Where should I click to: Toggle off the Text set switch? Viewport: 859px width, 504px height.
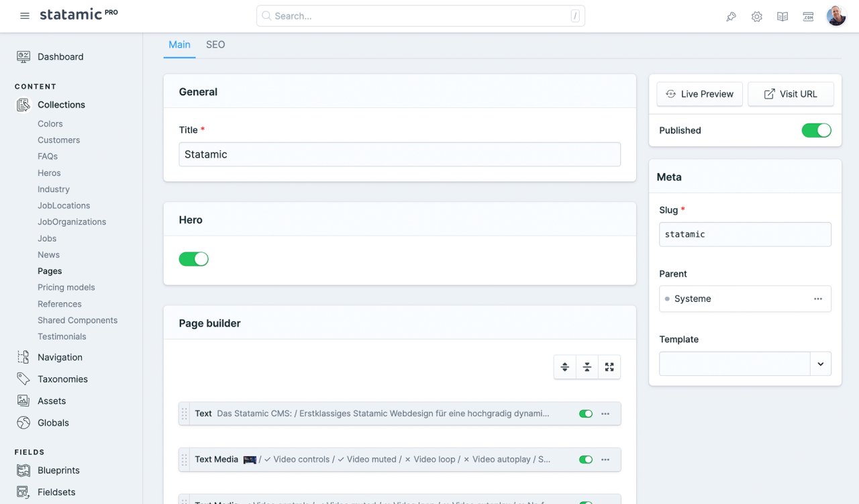pyautogui.click(x=586, y=414)
